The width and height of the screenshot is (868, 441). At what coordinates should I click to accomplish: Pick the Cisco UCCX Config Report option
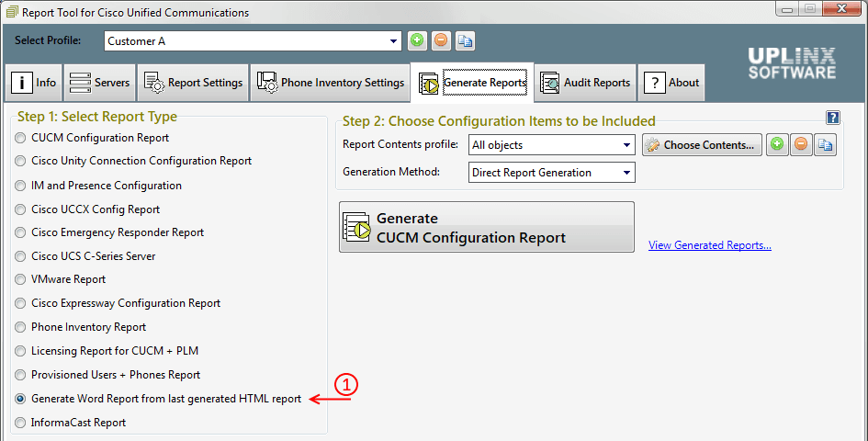tap(87, 209)
